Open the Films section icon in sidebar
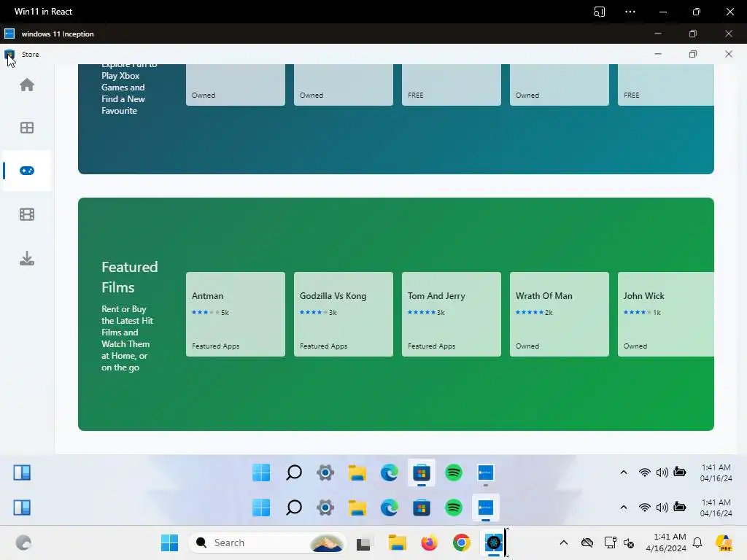The height and width of the screenshot is (560, 747). tap(27, 214)
